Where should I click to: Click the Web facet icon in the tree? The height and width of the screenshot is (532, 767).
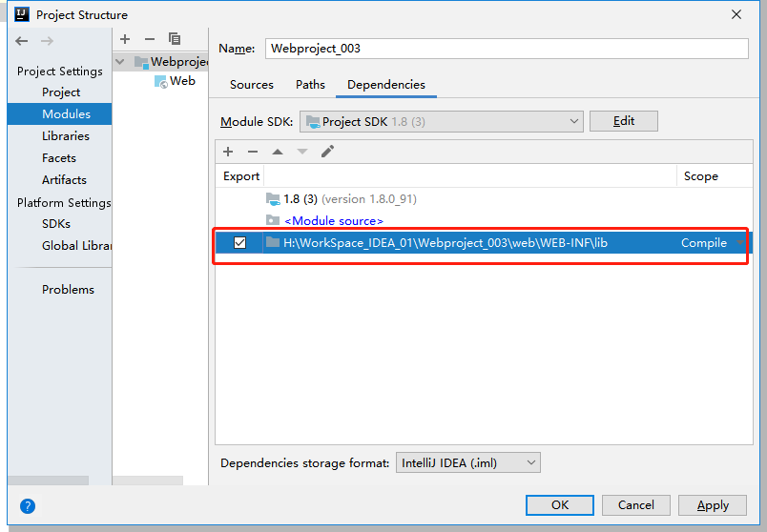click(161, 82)
